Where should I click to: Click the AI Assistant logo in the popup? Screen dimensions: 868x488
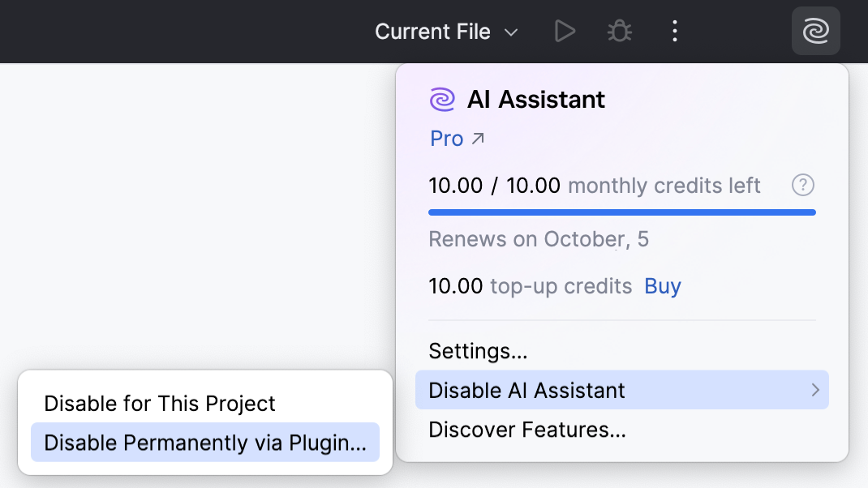(441, 99)
